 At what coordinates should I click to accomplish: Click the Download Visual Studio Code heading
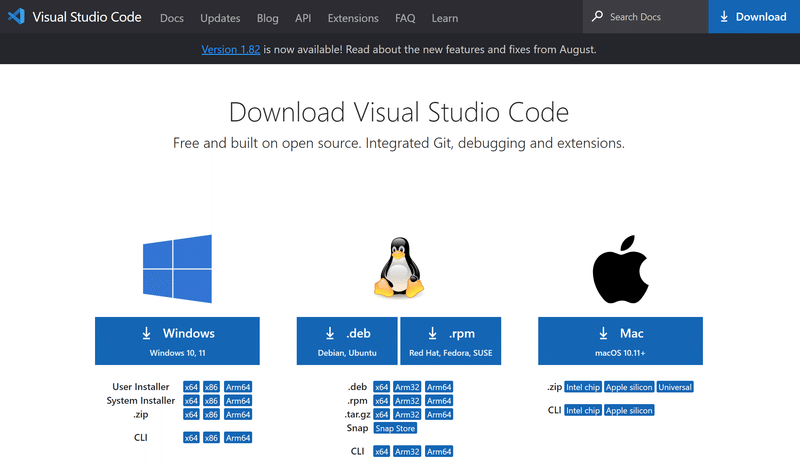coord(399,112)
